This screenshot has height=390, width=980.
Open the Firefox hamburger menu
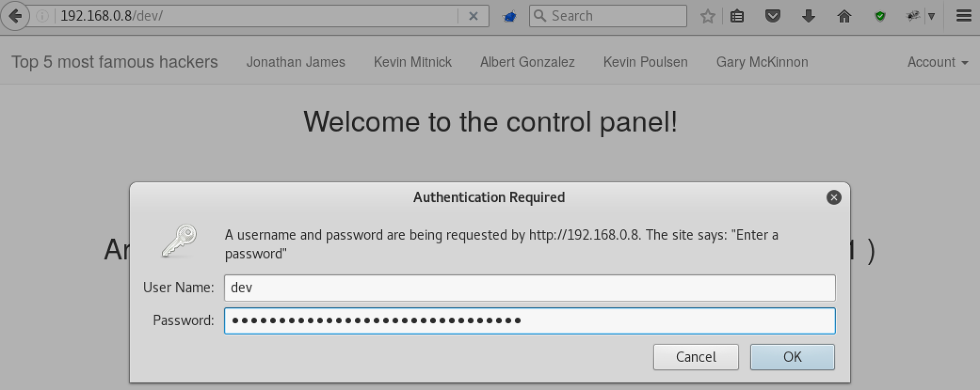click(x=964, y=16)
